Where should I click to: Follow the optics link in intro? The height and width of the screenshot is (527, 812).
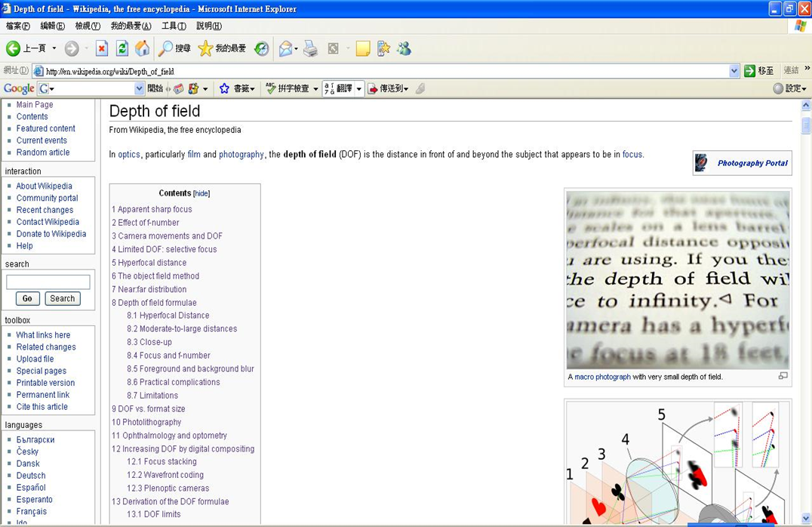tap(129, 155)
